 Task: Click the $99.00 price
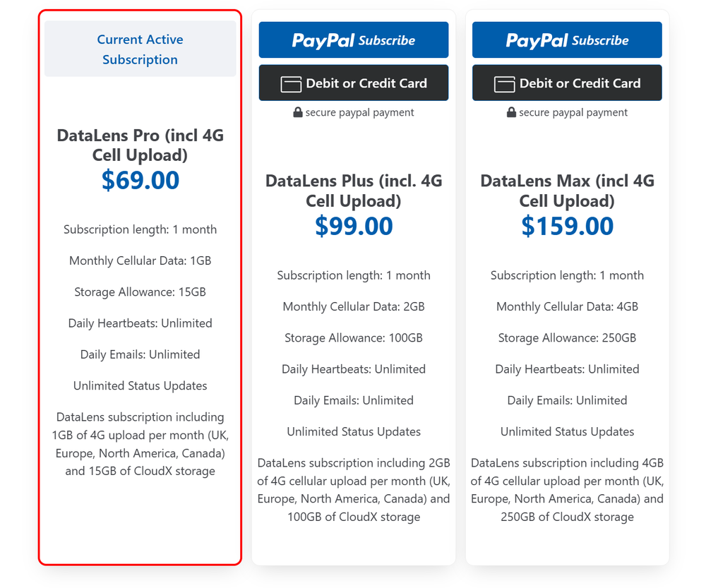(354, 226)
